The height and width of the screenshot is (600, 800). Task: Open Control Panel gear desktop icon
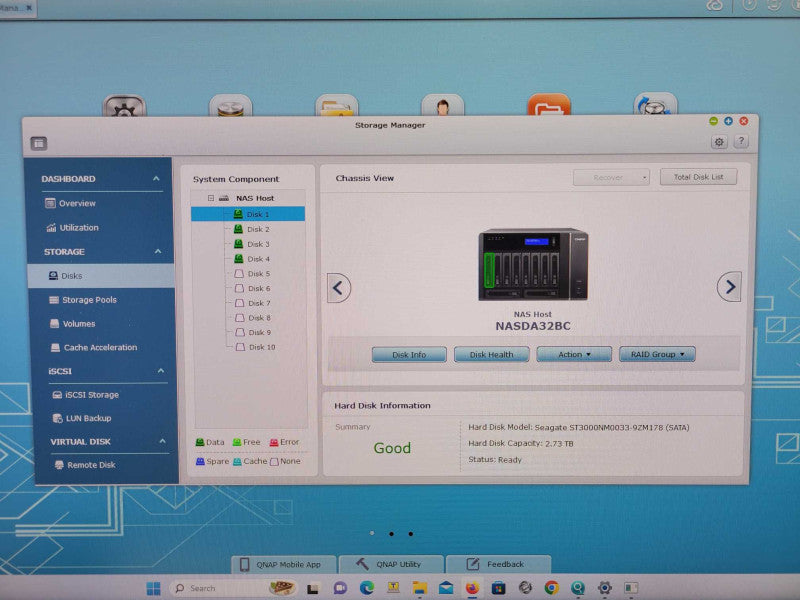click(124, 106)
